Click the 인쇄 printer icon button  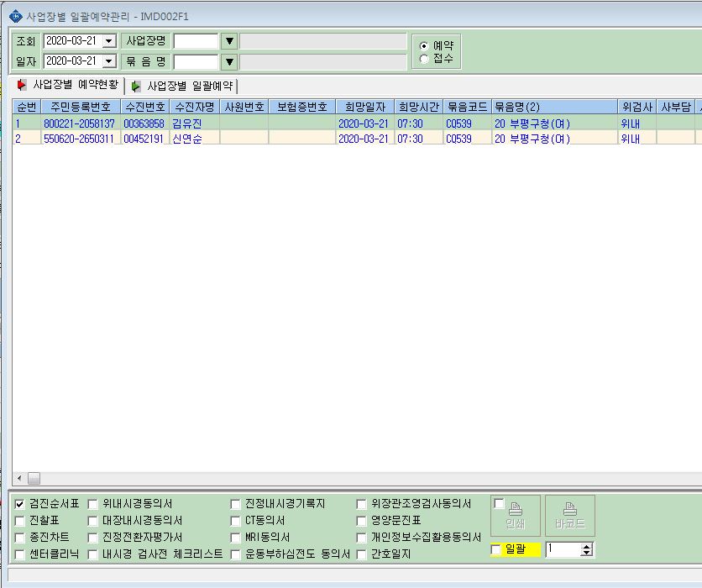[x=516, y=516]
